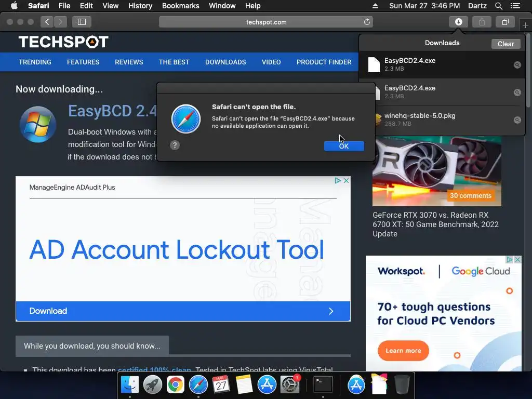532x399 pixels.
Task: Open System Preferences from the Dock
Action: [x=290, y=385]
